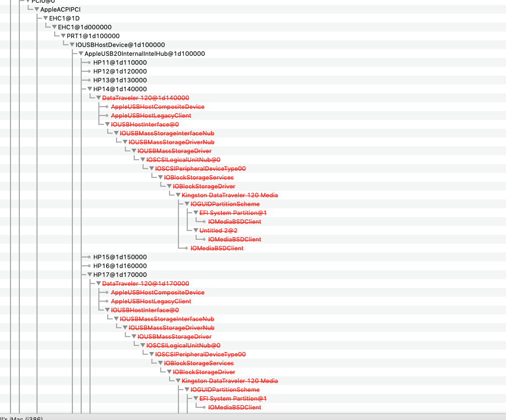Viewport: 506px width, 420px height.
Task: Select the HP17@1d170000 port entry
Action: pos(120,275)
